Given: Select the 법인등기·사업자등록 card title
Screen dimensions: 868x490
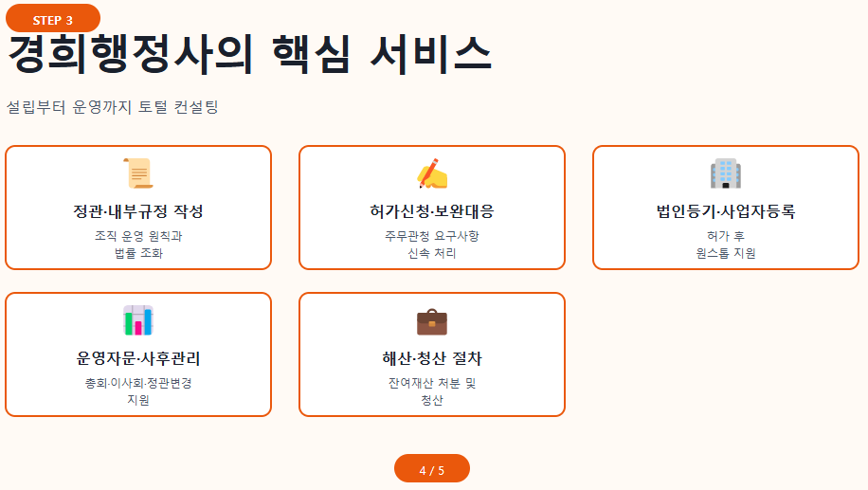Looking at the screenshot, I should coord(726,210).
